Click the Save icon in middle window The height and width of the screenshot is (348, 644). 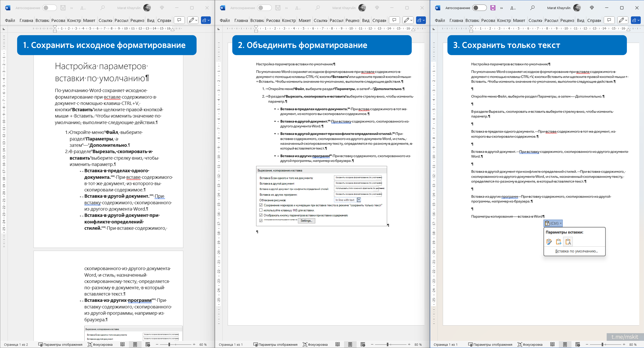click(x=278, y=8)
